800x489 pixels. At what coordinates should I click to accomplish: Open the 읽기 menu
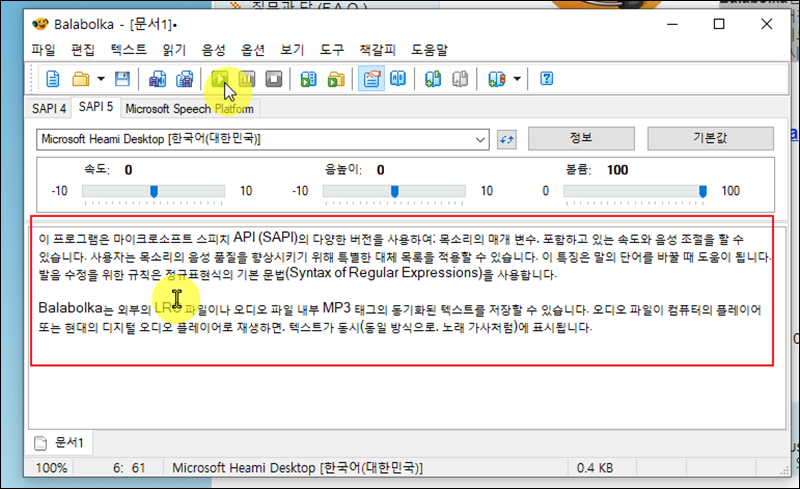[x=174, y=50]
